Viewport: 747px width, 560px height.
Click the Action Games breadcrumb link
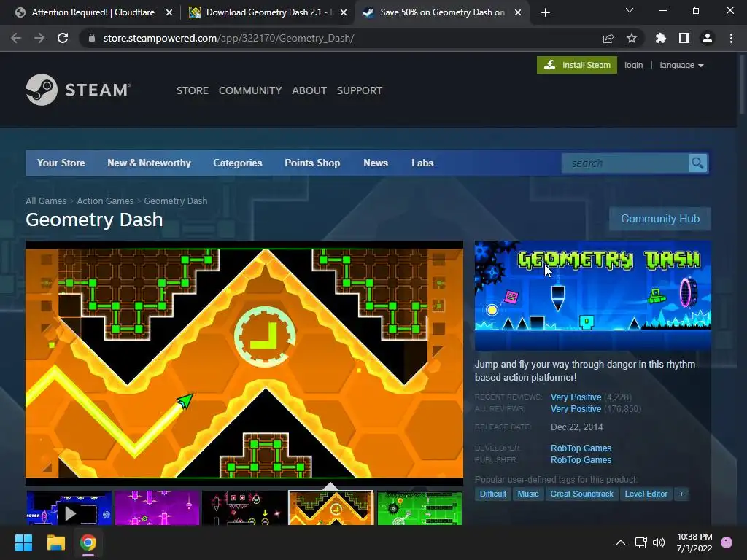click(x=105, y=201)
